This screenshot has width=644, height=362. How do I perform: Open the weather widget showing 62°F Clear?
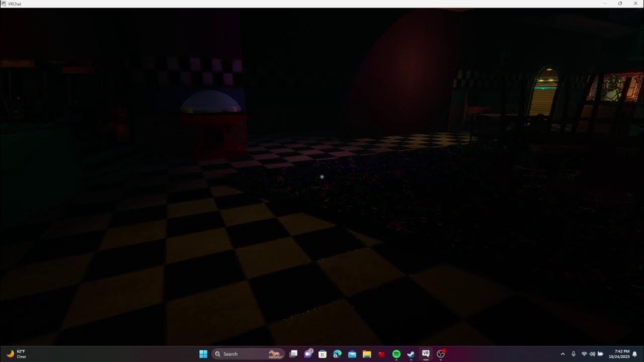click(x=16, y=354)
